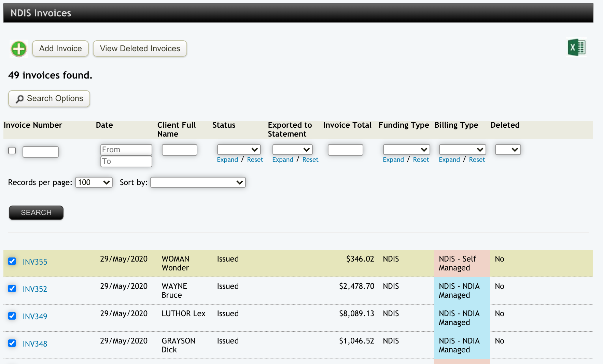Open invoice INV352 link

click(x=35, y=289)
